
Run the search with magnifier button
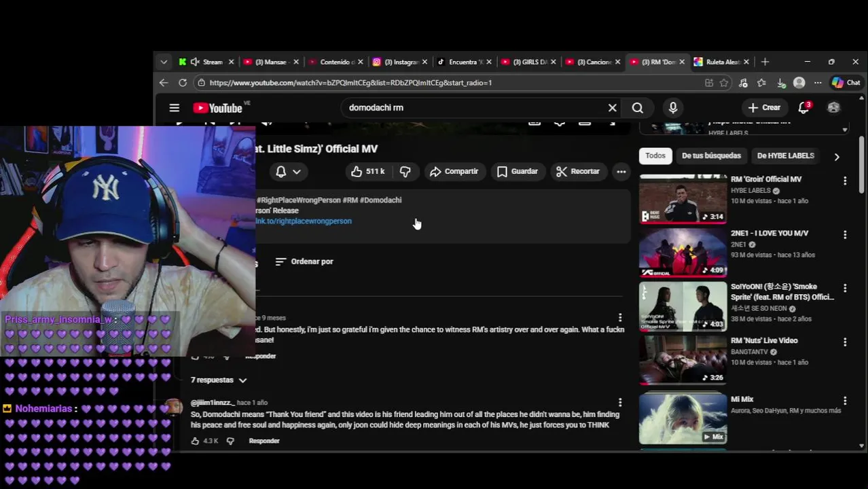tap(638, 108)
